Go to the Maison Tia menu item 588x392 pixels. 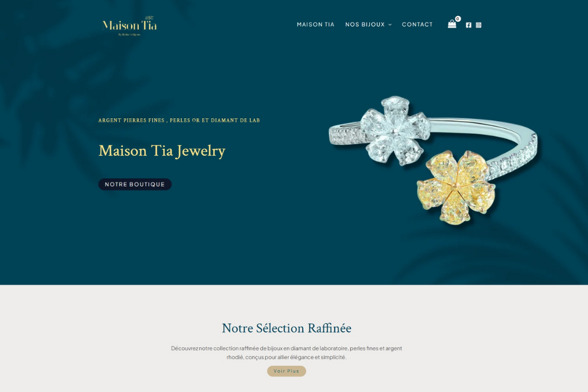315,24
